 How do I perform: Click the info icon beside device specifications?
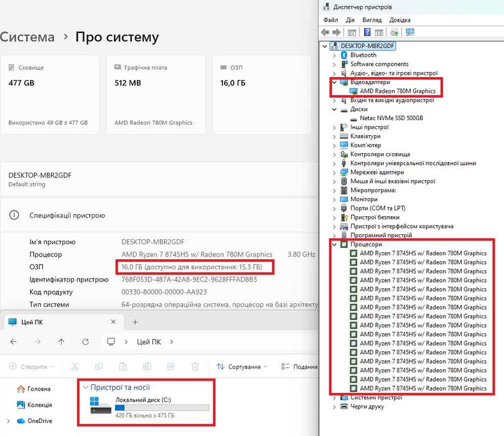(x=14, y=215)
